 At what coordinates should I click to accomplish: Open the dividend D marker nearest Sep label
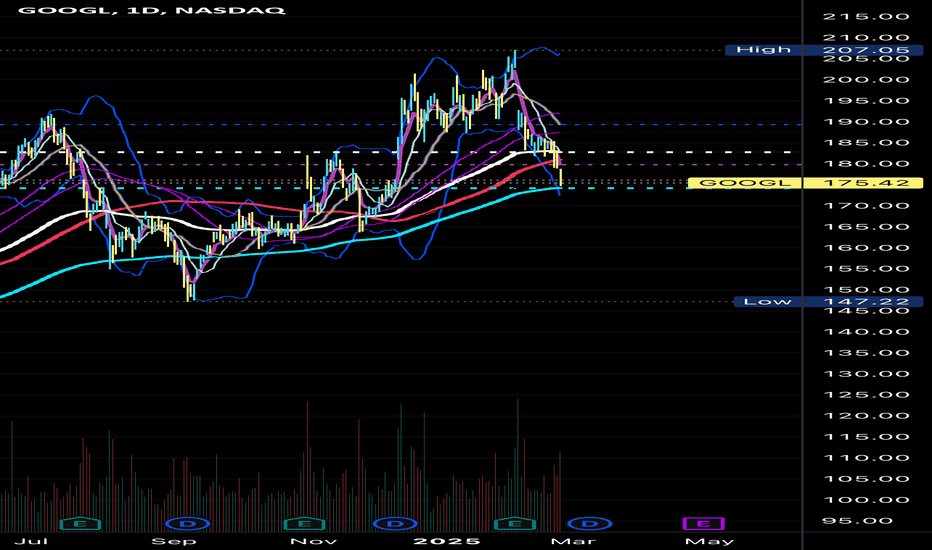pos(187,524)
